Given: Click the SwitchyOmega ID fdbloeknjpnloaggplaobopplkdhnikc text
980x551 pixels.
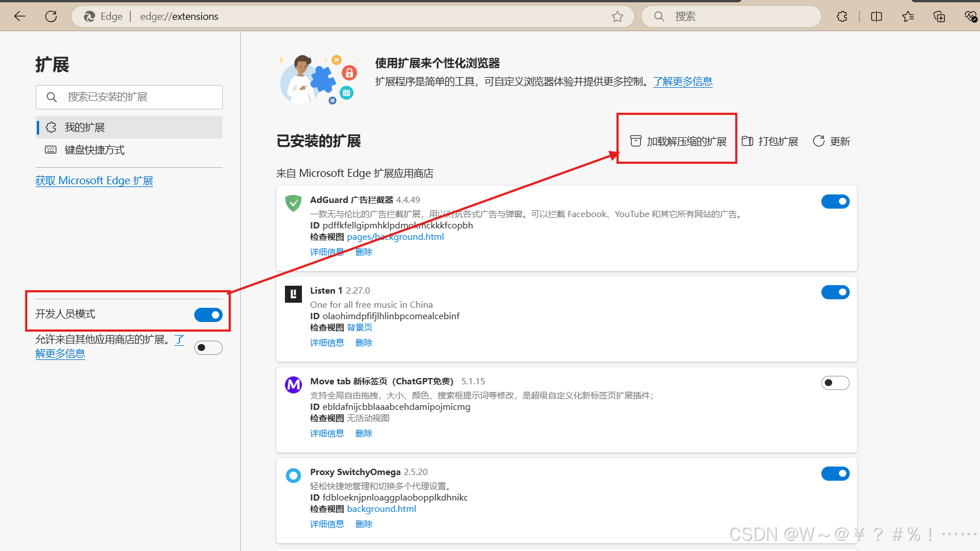Looking at the screenshot, I should [x=389, y=498].
